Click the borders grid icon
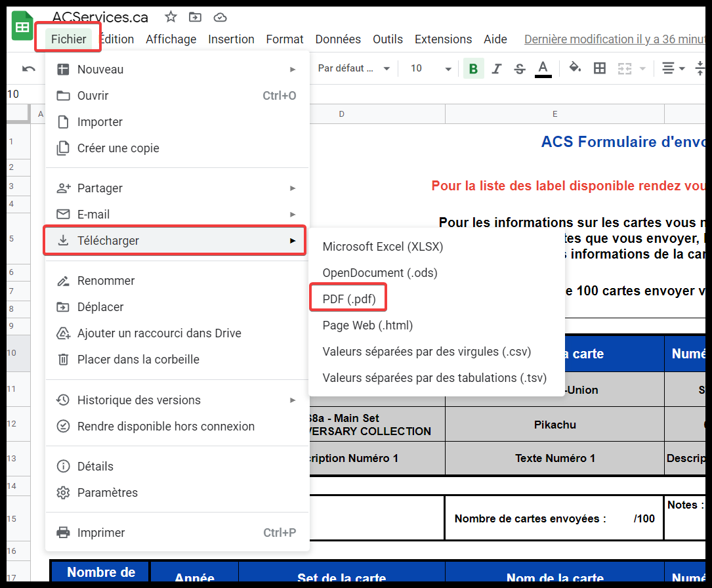Image resolution: width=712 pixels, height=588 pixels. [x=599, y=68]
